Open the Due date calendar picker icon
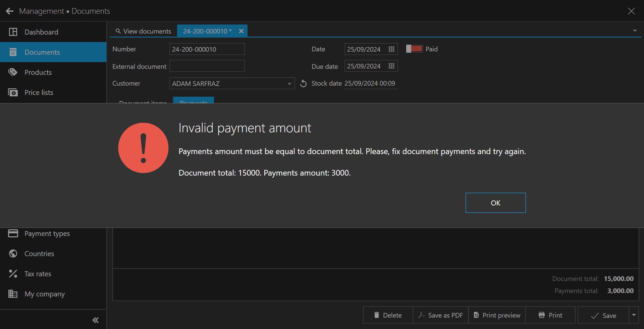 tap(391, 66)
